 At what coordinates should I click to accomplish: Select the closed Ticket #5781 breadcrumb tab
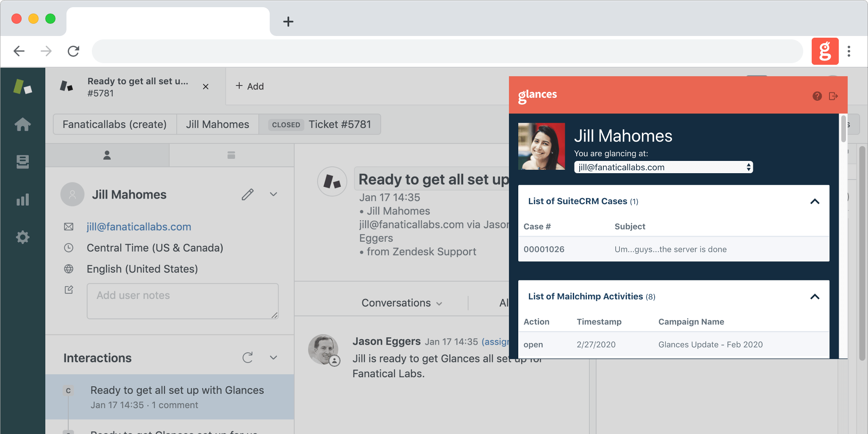pos(320,124)
